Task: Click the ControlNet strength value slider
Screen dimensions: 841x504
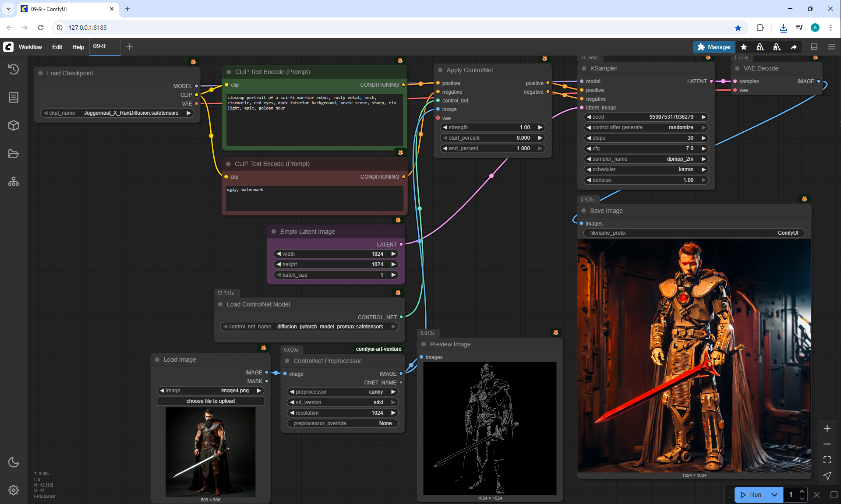Action: click(x=492, y=127)
